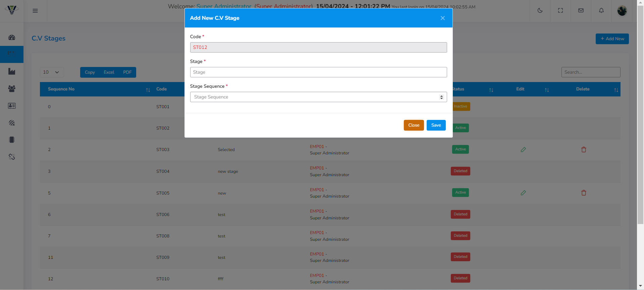The width and height of the screenshot is (644, 290).
Task: Enter fullscreen with the expand icon
Action: coord(560,11)
